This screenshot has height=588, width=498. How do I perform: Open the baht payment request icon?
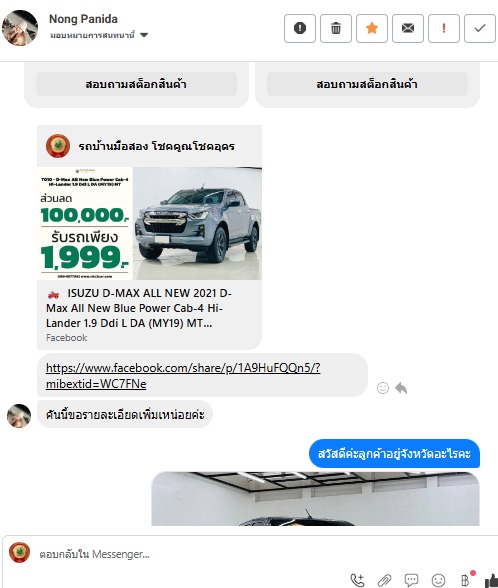465,580
